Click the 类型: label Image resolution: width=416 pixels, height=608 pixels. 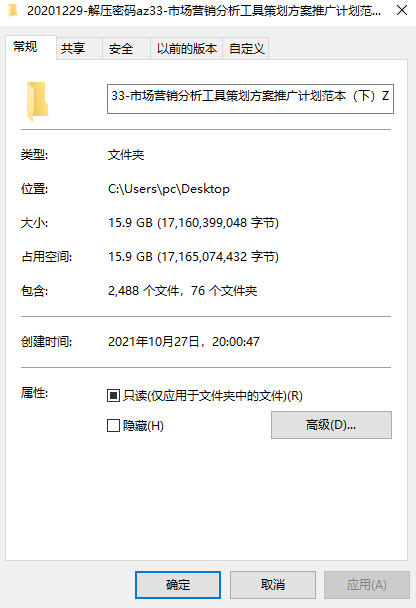pos(34,155)
